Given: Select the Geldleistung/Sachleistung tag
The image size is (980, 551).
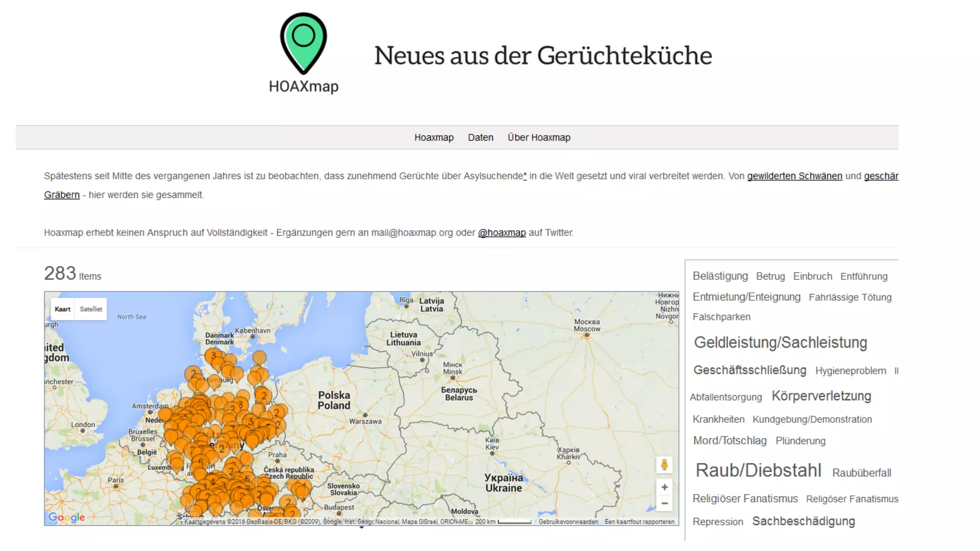Looking at the screenshot, I should pyautogui.click(x=780, y=342).
